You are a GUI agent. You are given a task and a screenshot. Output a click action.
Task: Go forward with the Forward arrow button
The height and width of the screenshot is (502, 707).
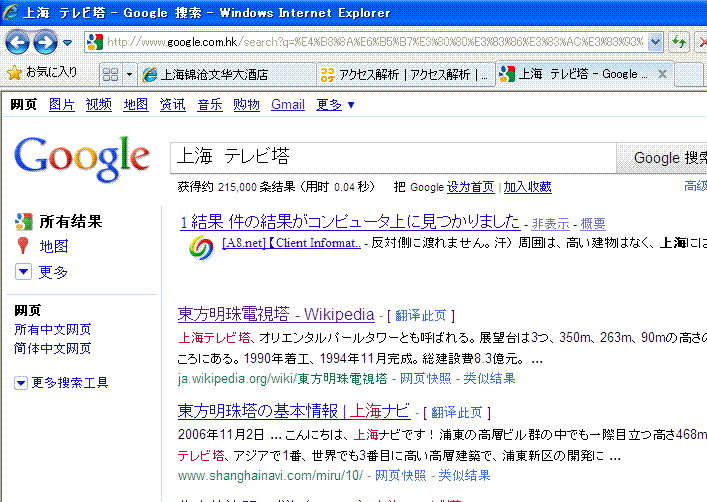46,42
